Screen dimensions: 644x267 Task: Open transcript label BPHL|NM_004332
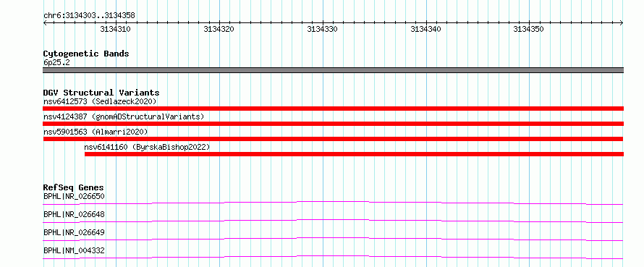click(x=74, y=250)
